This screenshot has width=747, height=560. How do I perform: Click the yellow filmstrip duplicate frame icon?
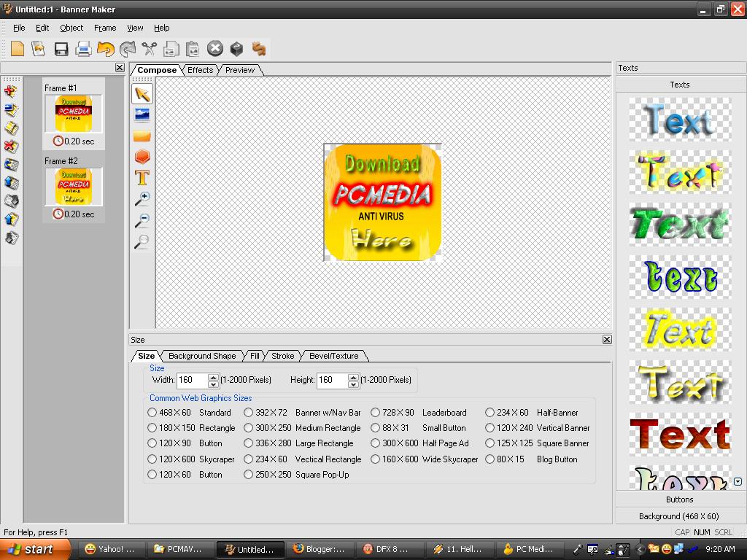pyautogui.click(x=11, y=128)
